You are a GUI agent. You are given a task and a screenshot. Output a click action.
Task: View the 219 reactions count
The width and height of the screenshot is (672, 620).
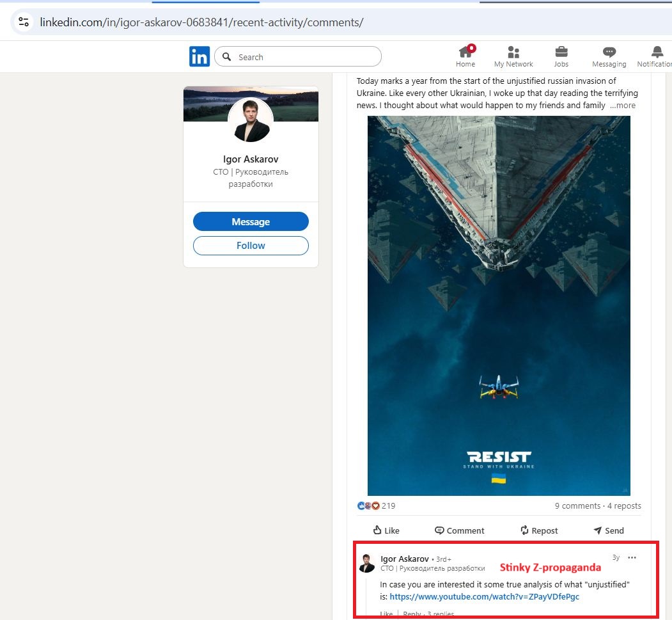pos(388,505)
